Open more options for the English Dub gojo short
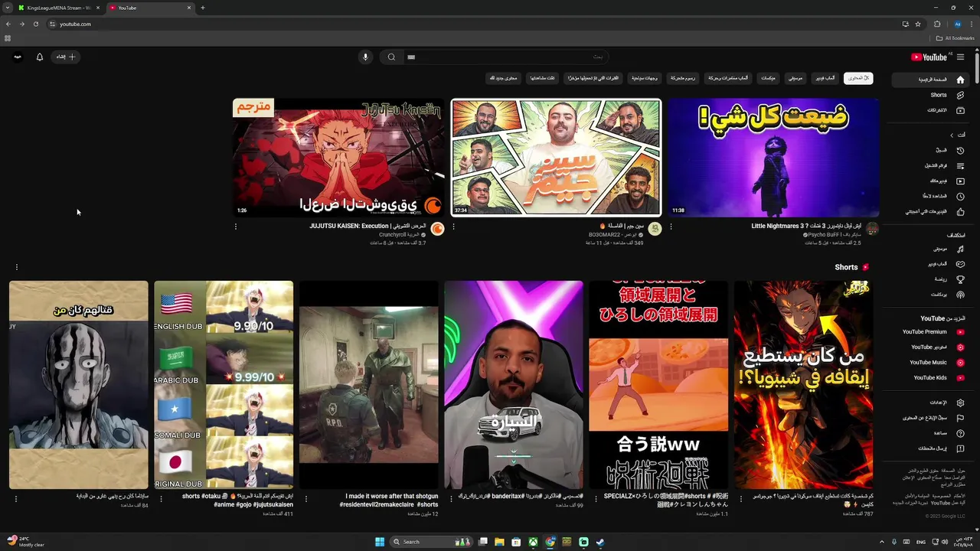 point(161,498)
